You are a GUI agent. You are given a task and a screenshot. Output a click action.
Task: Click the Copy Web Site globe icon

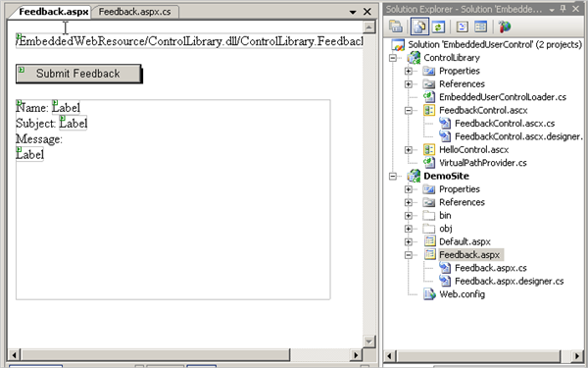[x=505, y=26]
